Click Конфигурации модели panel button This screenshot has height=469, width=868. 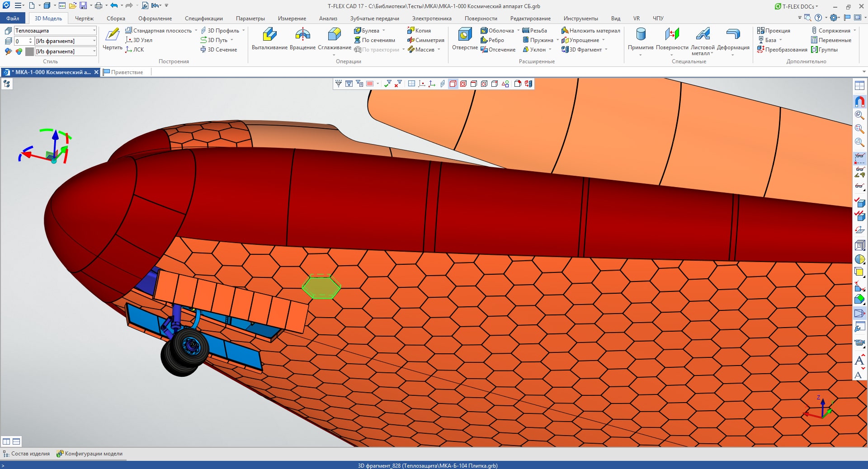tap(90, 454)
